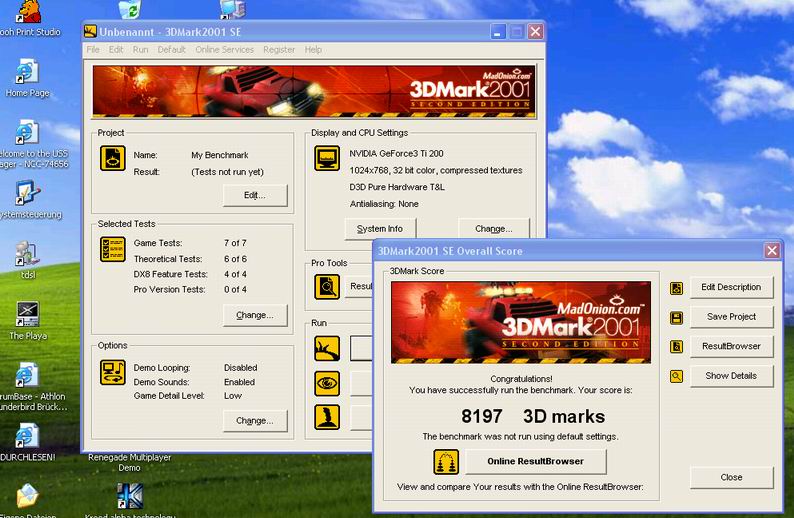Viewport: 794px width, 518px height.
Task: Click the 3DMark2001 title bar icon
Action: click(90, 31)
